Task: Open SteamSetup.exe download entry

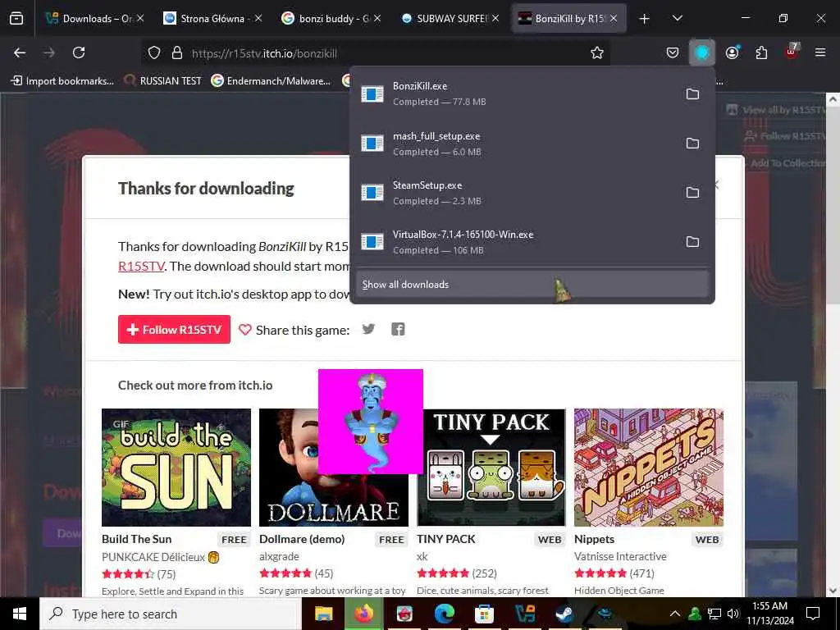Action: pos(514,193)
